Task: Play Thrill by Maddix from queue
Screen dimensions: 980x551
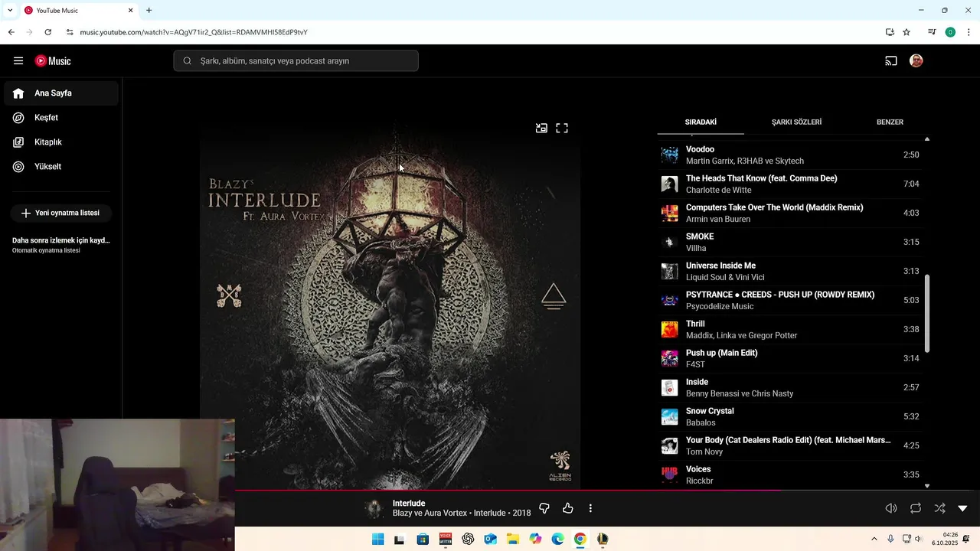Action: [790, 330]
